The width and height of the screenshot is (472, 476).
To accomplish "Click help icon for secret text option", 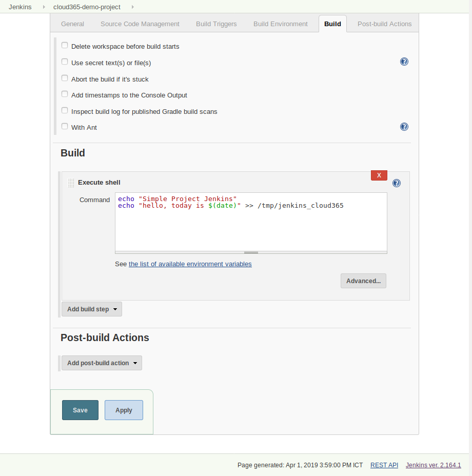I will [404, 62].
